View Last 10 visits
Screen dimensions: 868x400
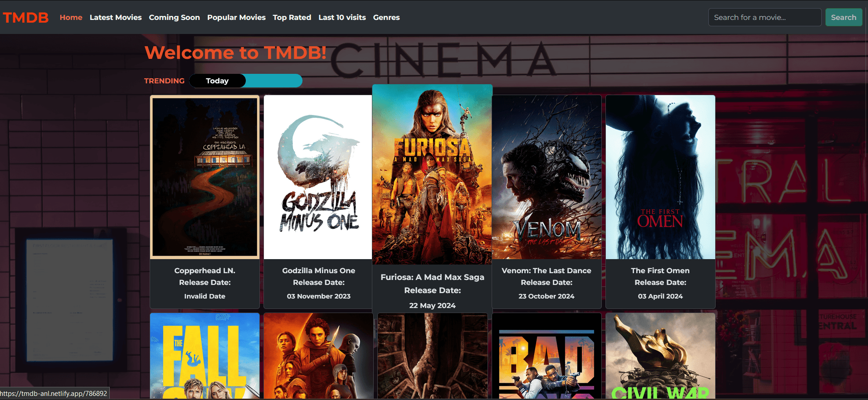coord(342,17)
